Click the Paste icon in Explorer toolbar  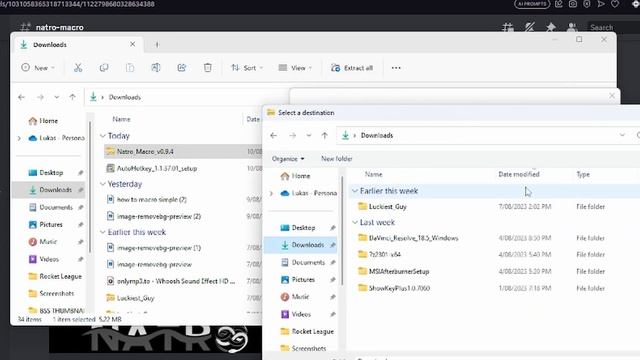pyautogui.click(x=130, y=68)
